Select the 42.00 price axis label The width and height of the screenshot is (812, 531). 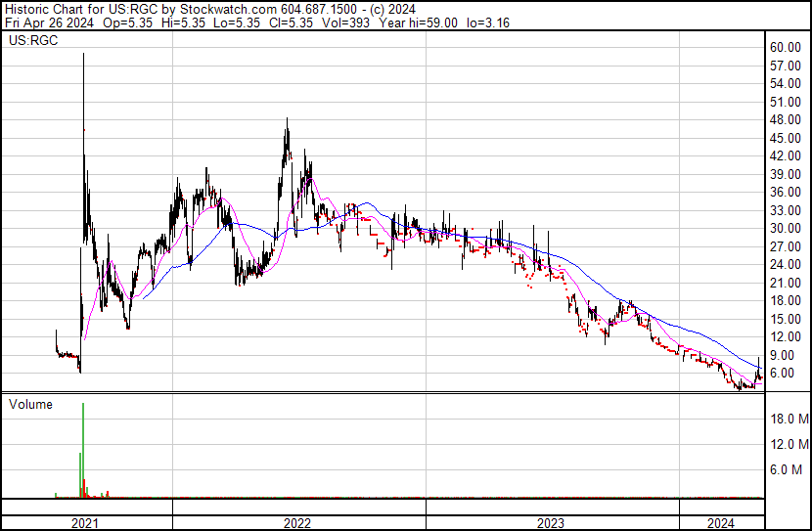tap(786, 155)
